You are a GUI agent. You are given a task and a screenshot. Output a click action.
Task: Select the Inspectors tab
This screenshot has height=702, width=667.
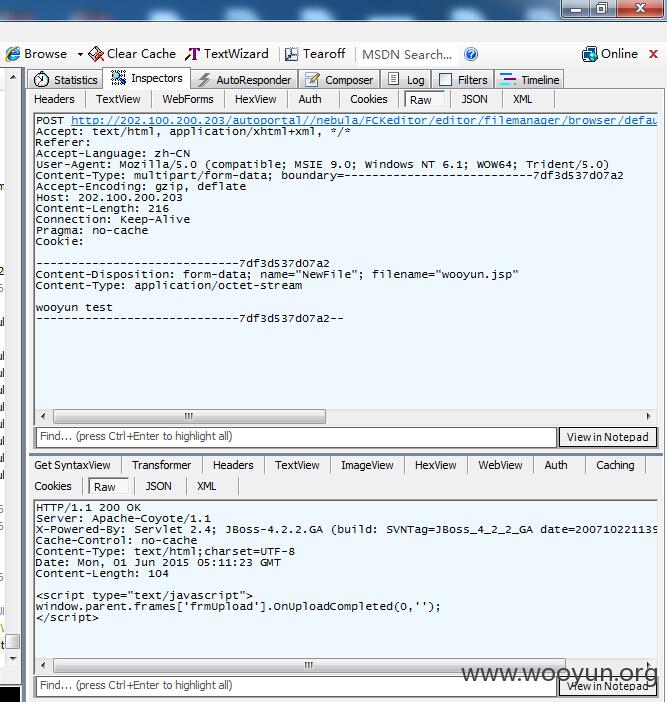click(147, 78)
